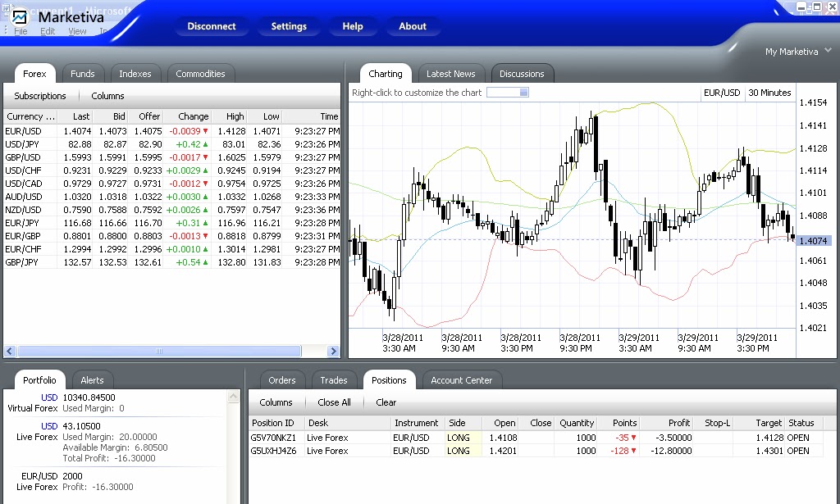Click the Virtual Forex USD link

coord(49,397)
